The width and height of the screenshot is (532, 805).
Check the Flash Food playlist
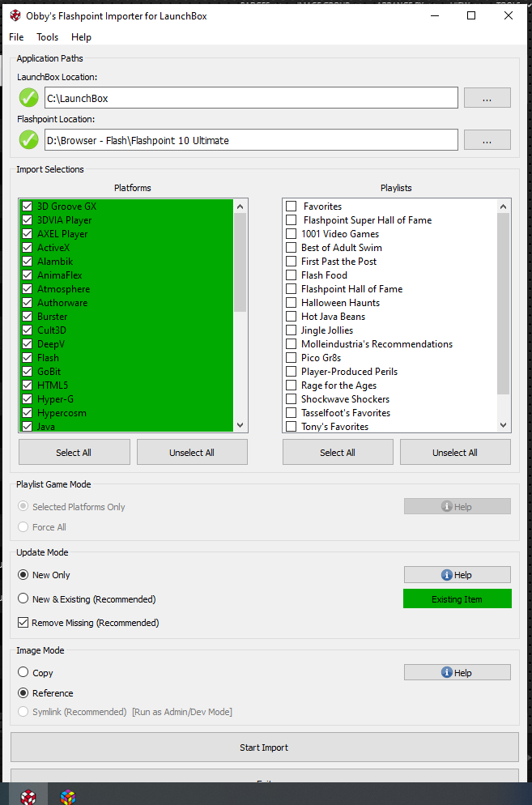pos(292,275)
